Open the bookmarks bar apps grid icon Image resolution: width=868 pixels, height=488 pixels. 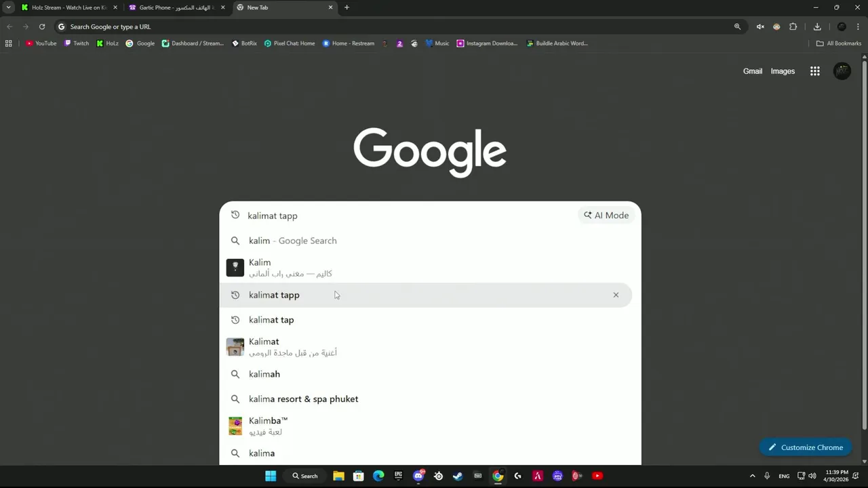[x=8, y=43]
